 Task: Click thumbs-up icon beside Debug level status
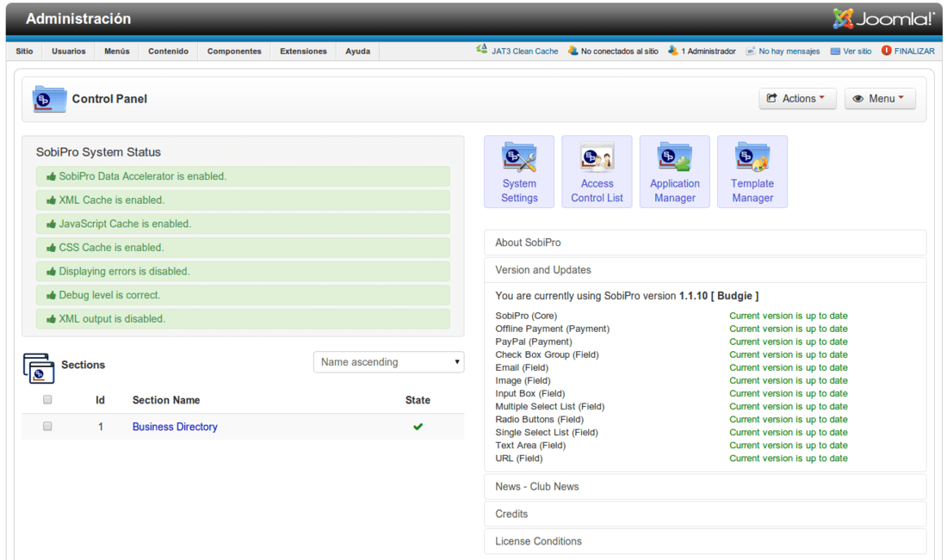(52, 296)
